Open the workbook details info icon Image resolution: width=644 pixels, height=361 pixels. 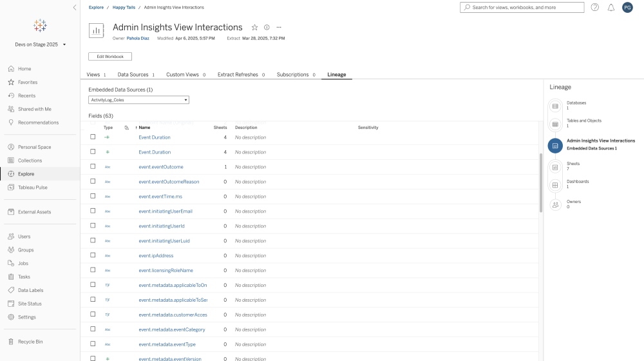[267, 28]
